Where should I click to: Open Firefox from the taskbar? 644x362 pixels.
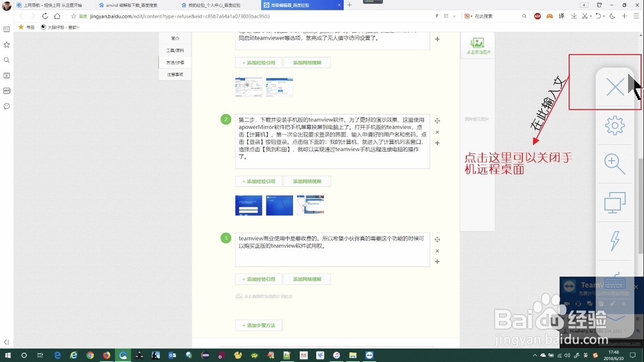point(106,356)
